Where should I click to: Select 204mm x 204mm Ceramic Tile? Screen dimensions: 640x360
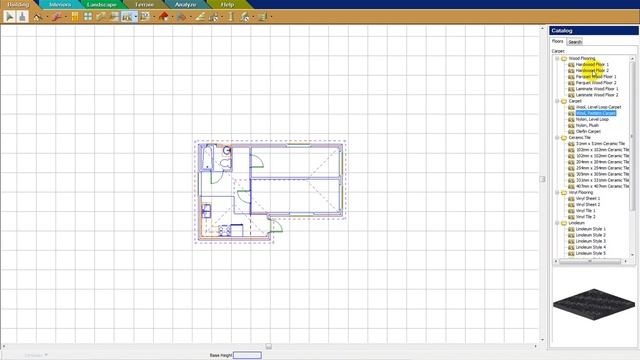tap(602, 162)
